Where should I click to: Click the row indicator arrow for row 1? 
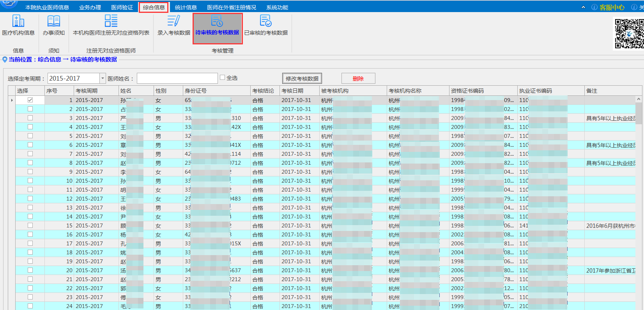(12, 100)
